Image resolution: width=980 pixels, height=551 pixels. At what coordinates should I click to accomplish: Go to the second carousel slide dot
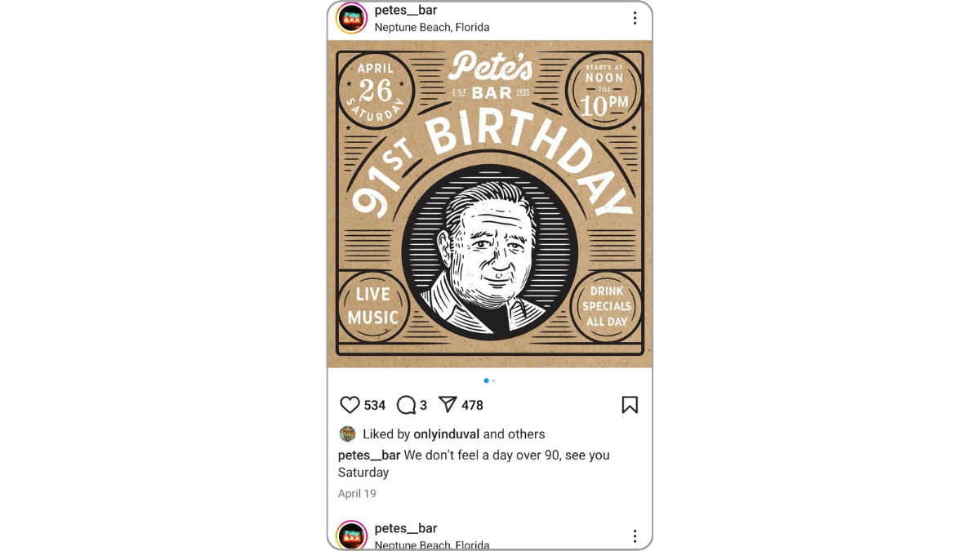494,380
